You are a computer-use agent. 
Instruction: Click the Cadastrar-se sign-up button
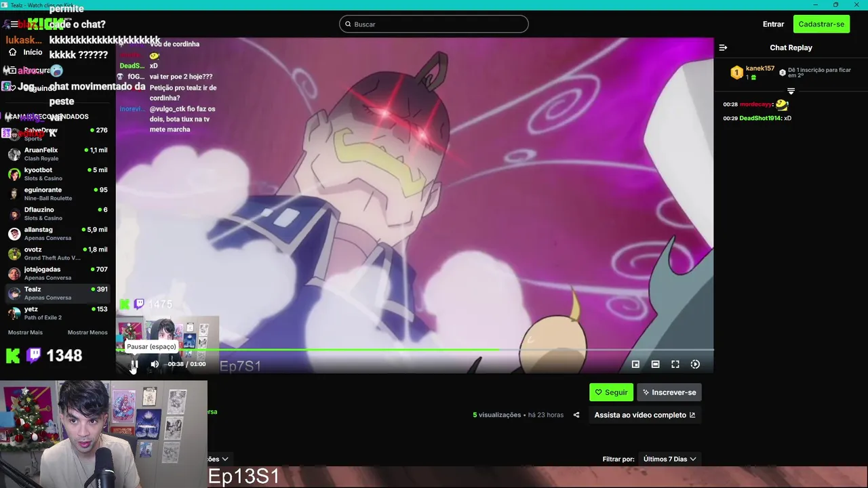[821, 24]
